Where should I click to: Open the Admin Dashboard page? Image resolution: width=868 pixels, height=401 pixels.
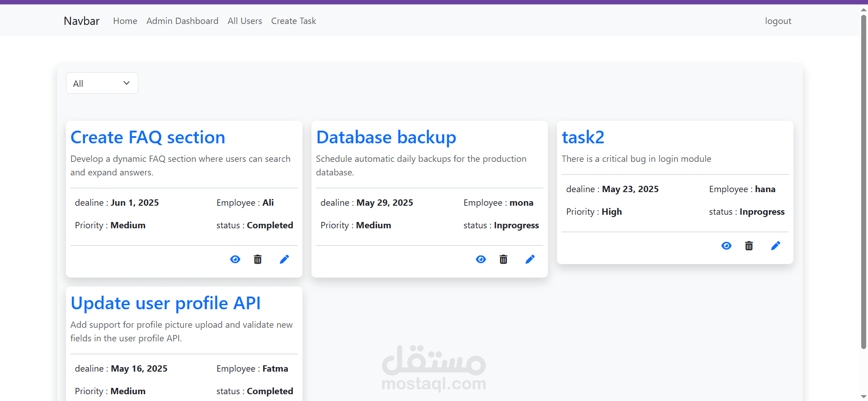pos(182,21)
